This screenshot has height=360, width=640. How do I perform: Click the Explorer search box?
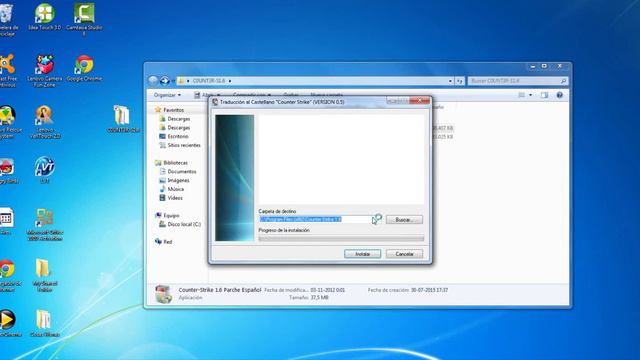point(518,81)
